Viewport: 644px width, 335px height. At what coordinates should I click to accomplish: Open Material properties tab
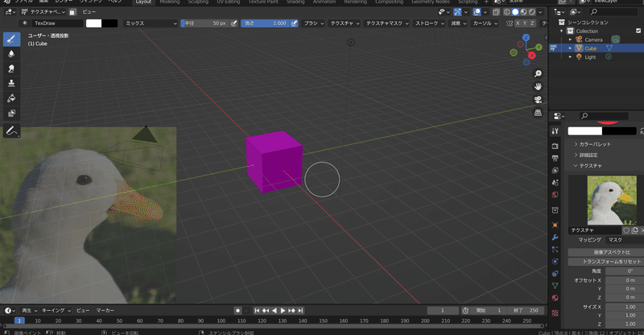tap(555, 298)
